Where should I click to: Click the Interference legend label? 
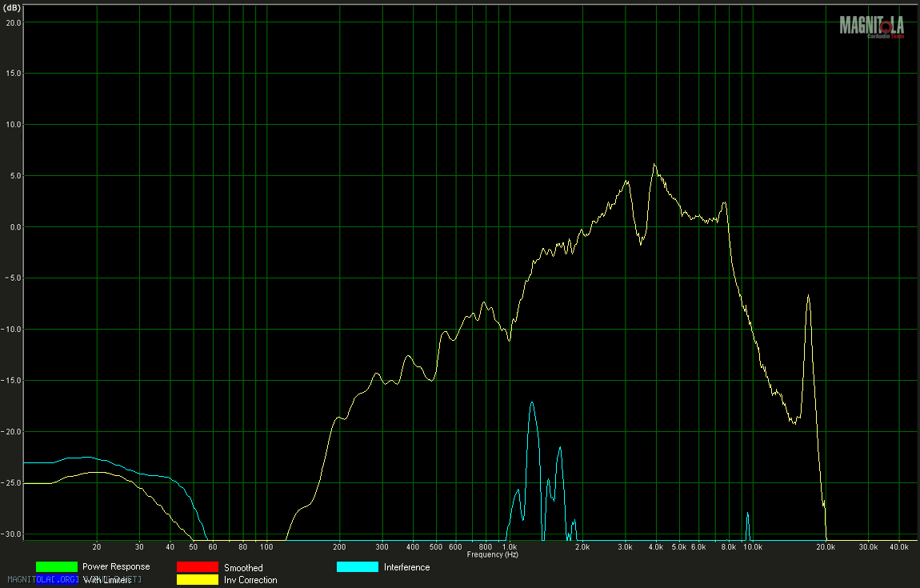[x=406, y=567]
